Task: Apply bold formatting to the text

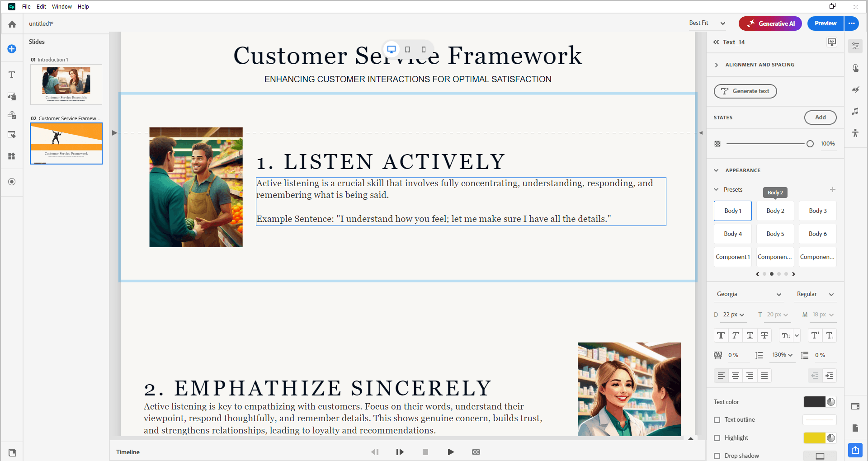Action: (x=721, y=335)
